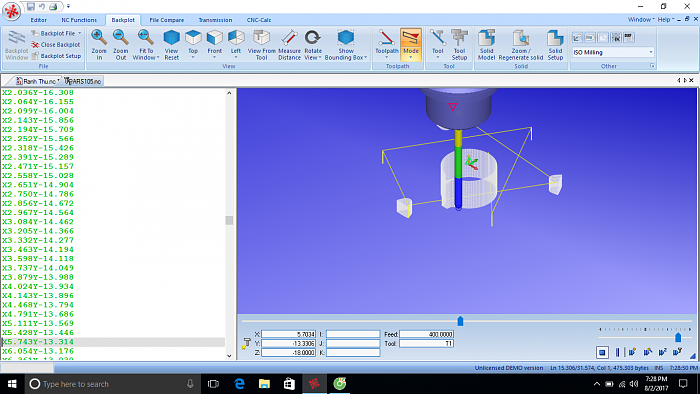The image size is (700, 394).
Task: Expand the Rotate View dropdown arrow
Action: pyautogui.click(x=320, y=58)
